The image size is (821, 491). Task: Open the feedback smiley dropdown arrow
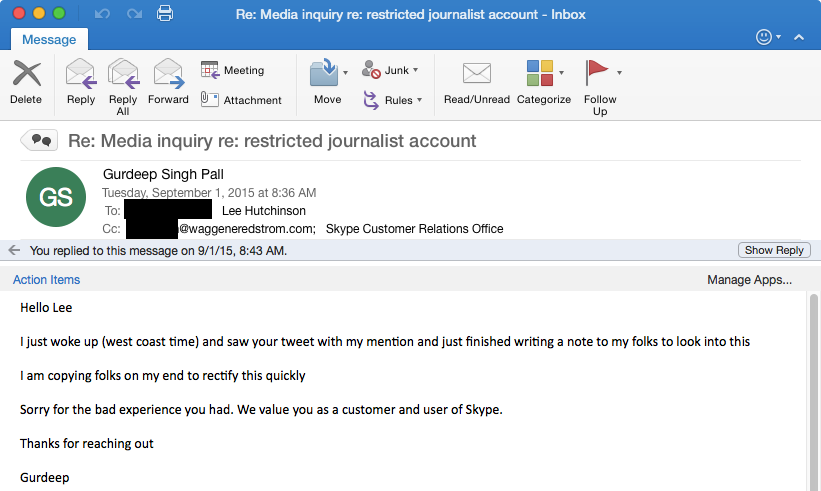pos(779,37)
